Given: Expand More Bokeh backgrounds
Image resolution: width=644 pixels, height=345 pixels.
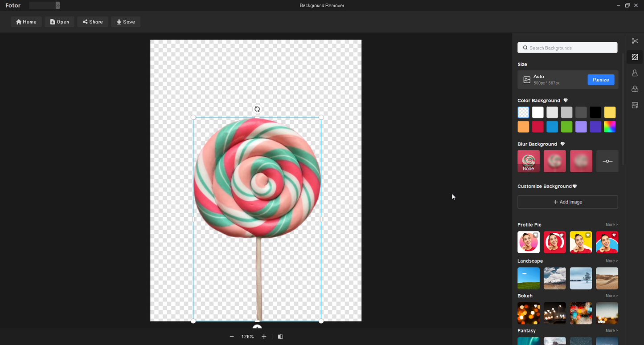Looking at the screenshot, I should point(611,296).
